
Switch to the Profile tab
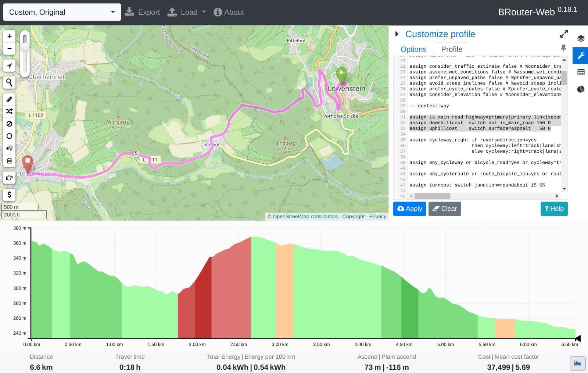[452, 49]
